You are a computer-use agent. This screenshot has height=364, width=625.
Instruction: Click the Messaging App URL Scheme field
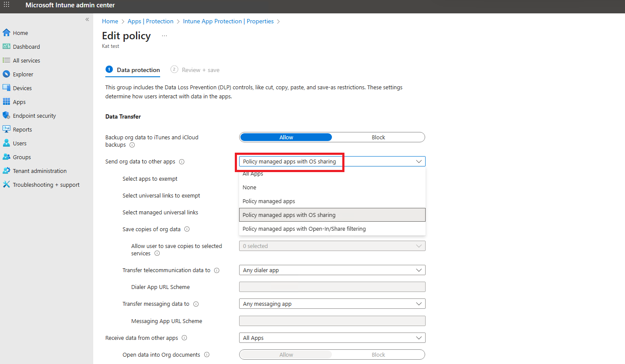332,321
